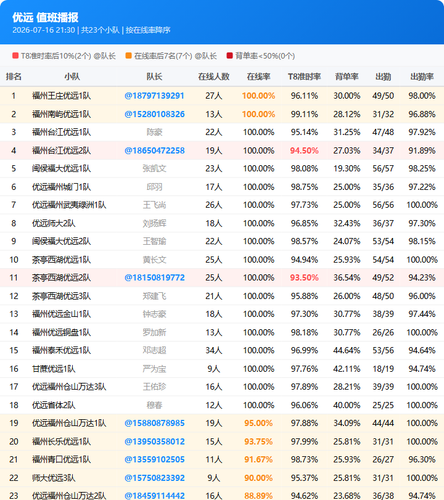Select team name 福州泰禾优远1队
This screenshot has height=500, width=444.
click(x=61, y=351)
